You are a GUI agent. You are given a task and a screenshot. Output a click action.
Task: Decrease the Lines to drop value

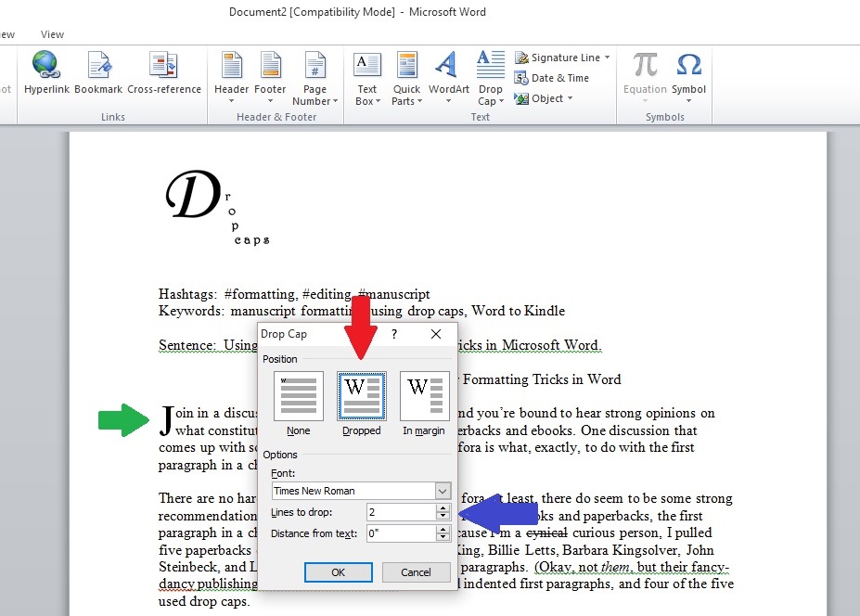click(x=443, y=516)
